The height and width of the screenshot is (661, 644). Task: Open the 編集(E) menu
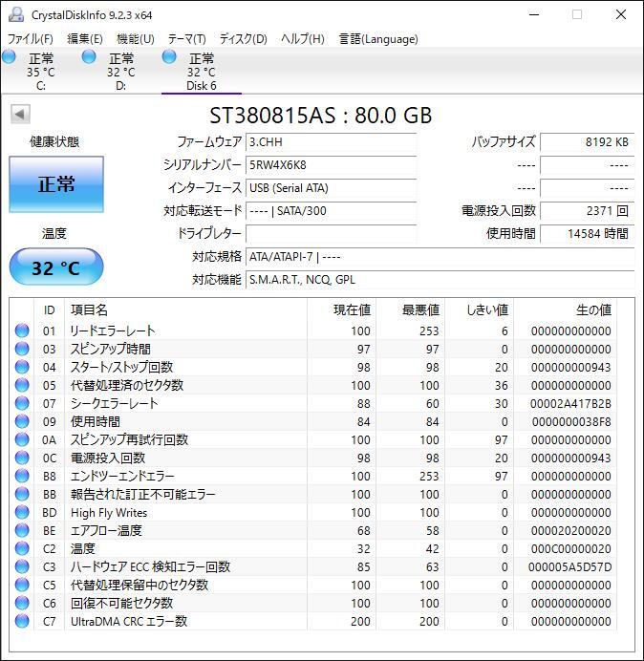coord(85,39)
